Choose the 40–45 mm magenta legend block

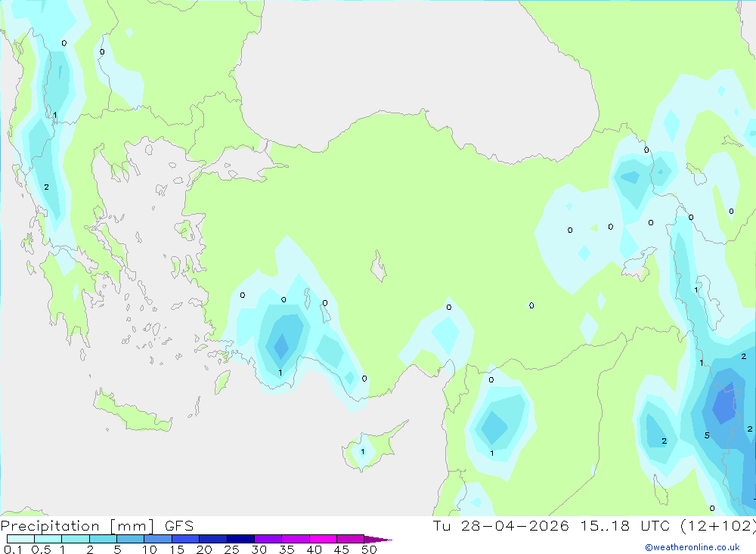[323, 539]
